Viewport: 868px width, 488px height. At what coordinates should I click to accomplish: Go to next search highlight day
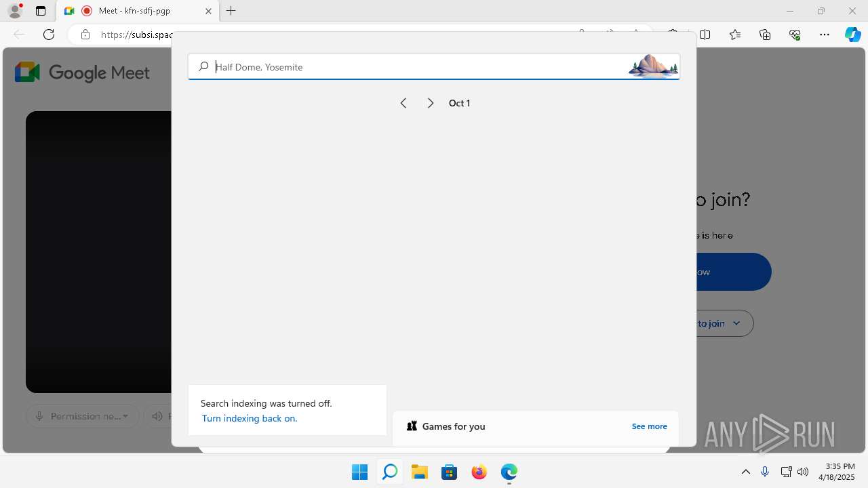431,103
